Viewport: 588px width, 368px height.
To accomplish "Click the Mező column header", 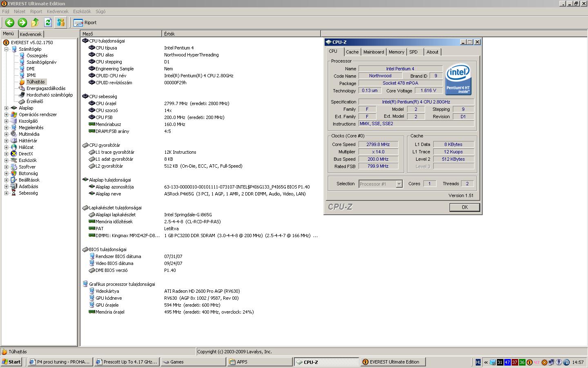I will (121, 34).
